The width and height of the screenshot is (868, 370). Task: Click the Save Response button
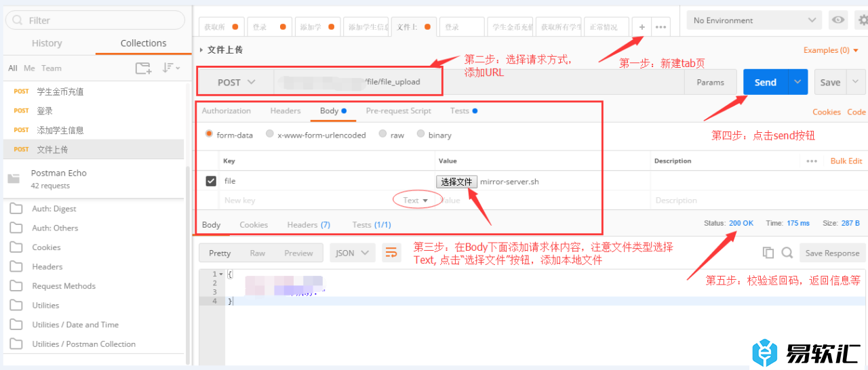[x=832, y=253]
